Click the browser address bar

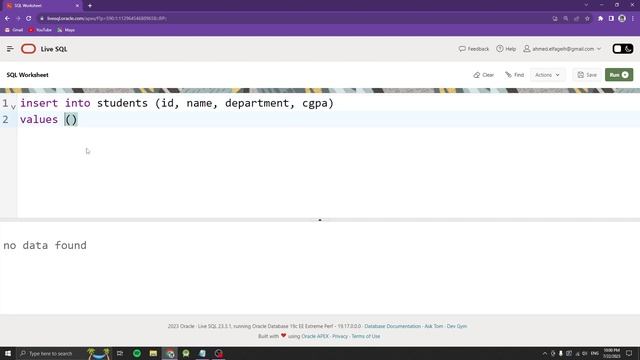[x=294, y=18]
